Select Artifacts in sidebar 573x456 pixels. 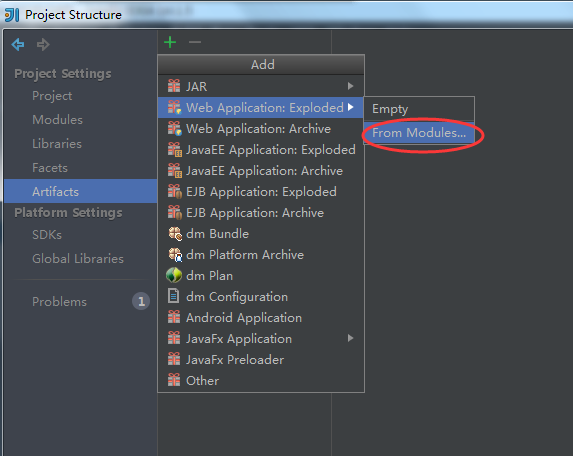pyautogui.click(x=81, y=191)
